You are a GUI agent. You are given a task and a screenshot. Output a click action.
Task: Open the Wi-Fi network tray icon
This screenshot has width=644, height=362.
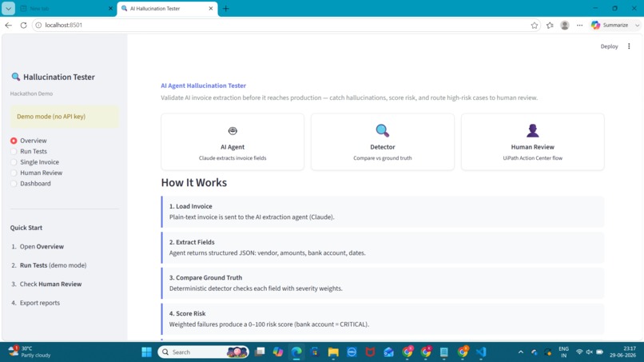(x=579, y=352)
